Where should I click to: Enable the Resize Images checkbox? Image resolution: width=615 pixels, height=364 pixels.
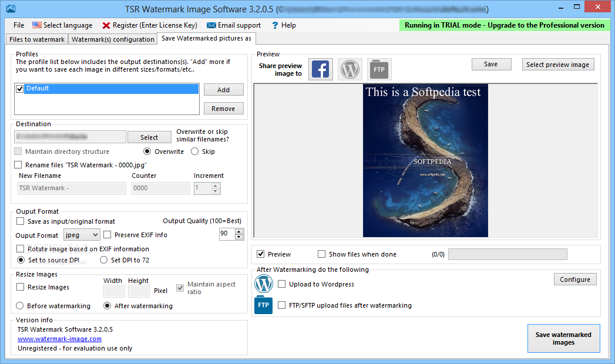[21, 287]
